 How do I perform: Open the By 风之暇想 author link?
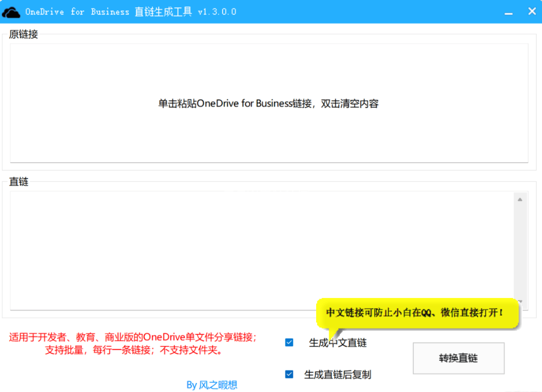pos(212,385)
